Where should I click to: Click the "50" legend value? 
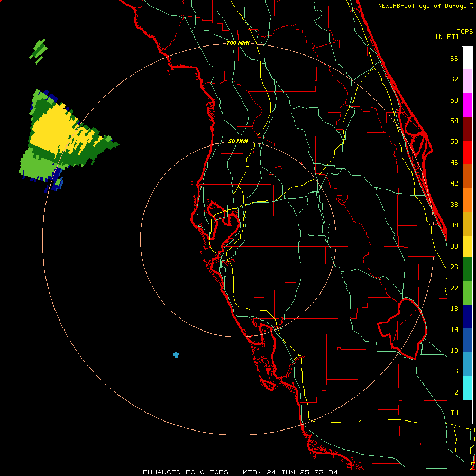pos(454,141)
